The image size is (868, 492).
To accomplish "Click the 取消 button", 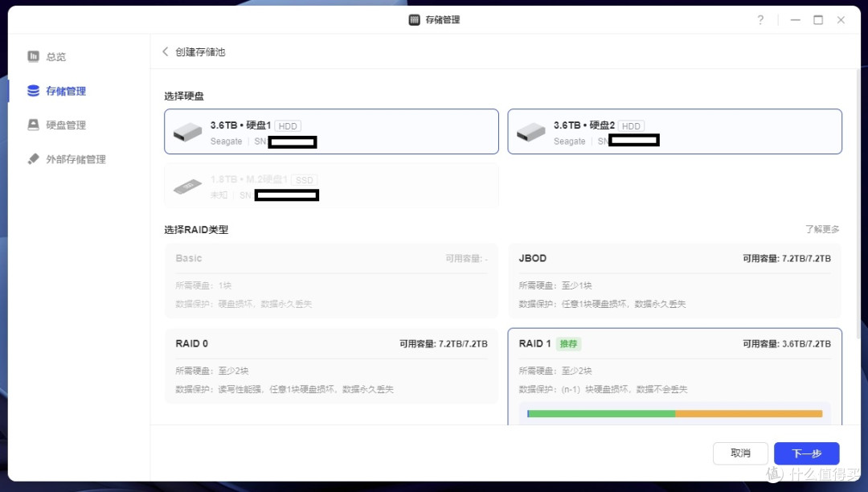I will pos(740,453).
